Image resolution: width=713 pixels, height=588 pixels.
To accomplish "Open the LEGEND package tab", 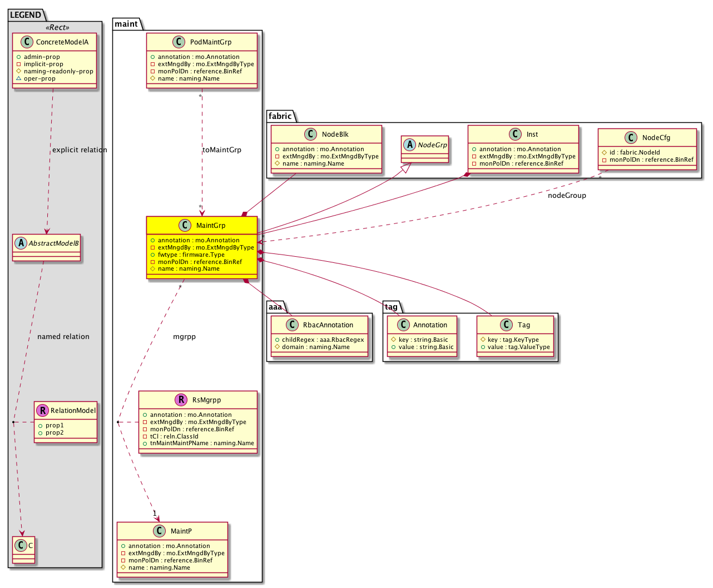I will click(26, 15).
